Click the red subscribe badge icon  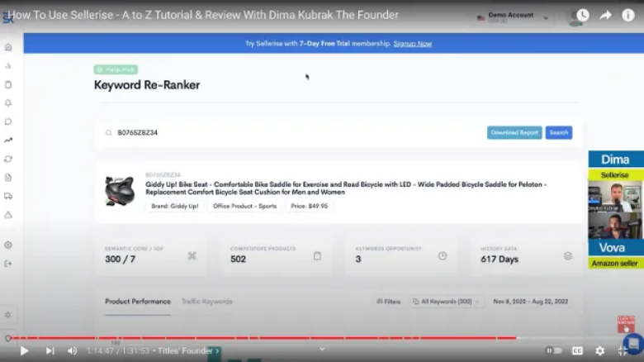(x=626, y=324)
